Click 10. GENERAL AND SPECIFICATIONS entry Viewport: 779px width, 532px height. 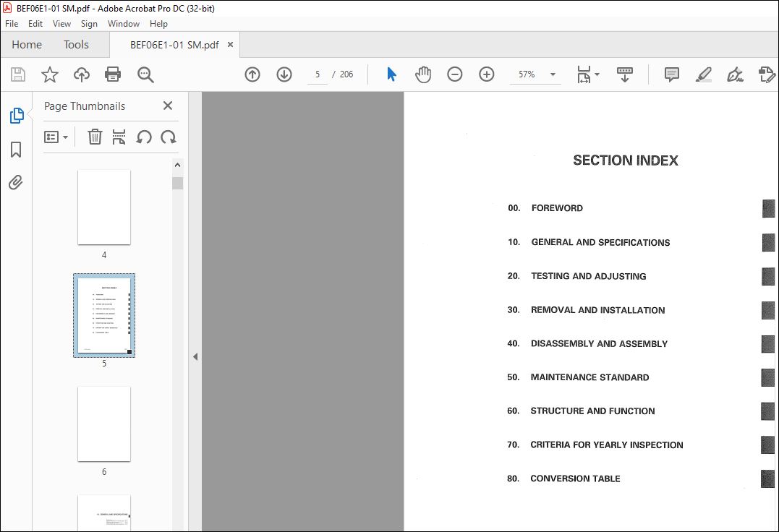(x=589, y=242)
